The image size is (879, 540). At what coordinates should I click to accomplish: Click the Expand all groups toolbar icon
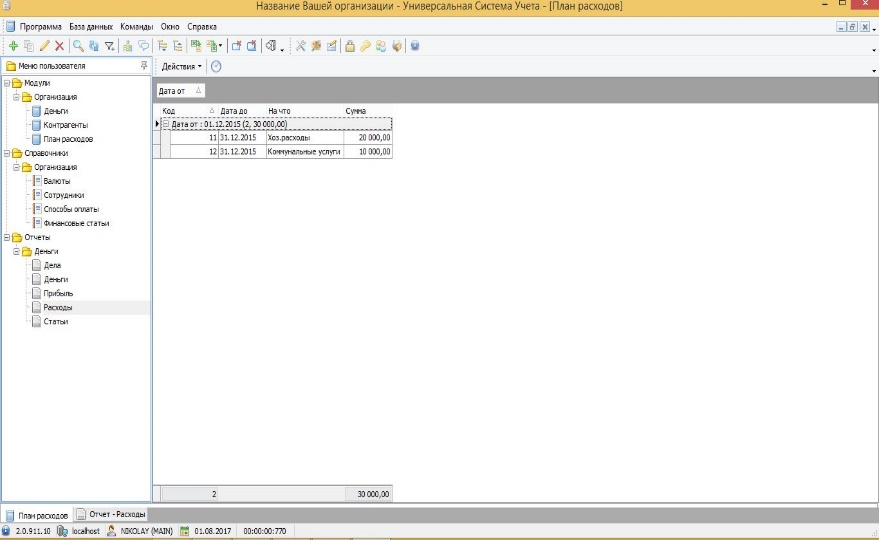click(x=162, y=46)
